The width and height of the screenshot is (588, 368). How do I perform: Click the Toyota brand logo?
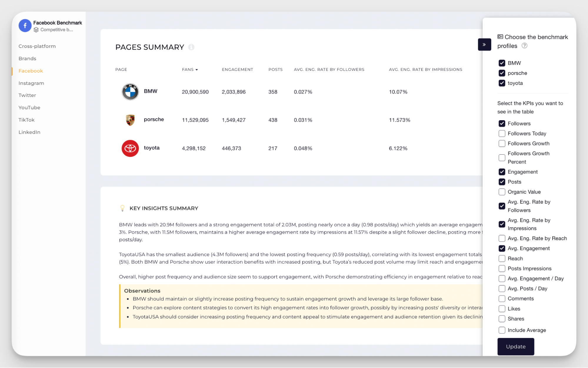130,148
